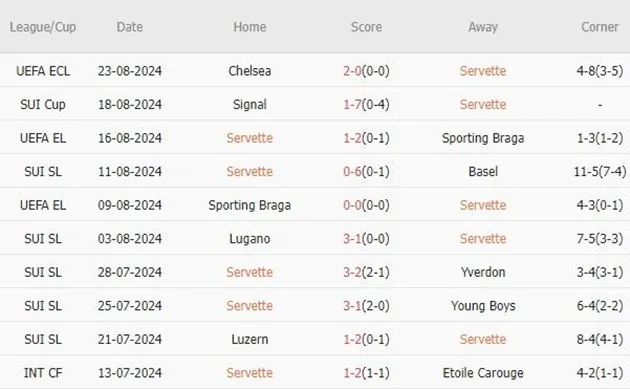Click the Score column header
The image size is (630, 389).
tap(366, 27)
